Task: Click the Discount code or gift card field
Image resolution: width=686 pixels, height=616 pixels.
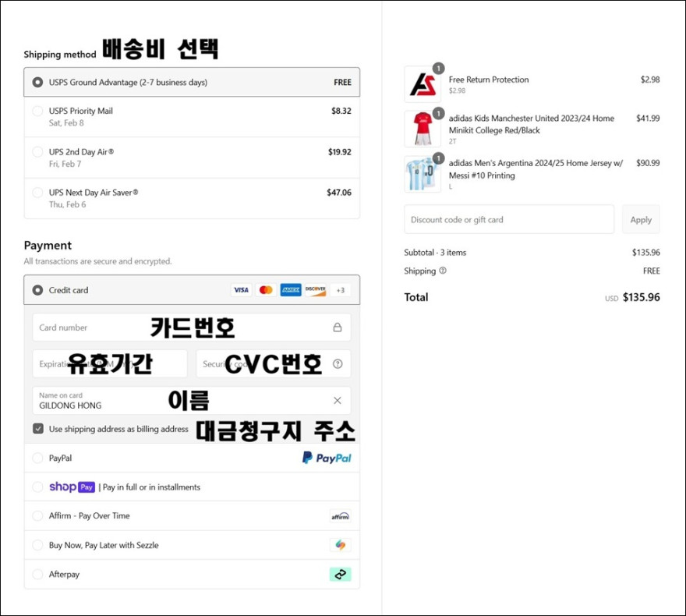Action: [x=509, y=219]
